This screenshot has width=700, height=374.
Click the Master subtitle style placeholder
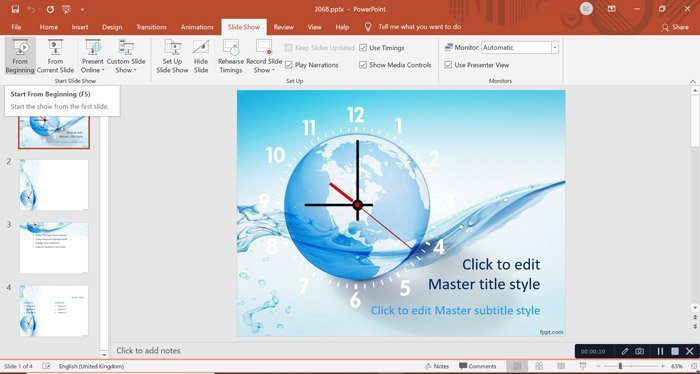tap(455, 310)
